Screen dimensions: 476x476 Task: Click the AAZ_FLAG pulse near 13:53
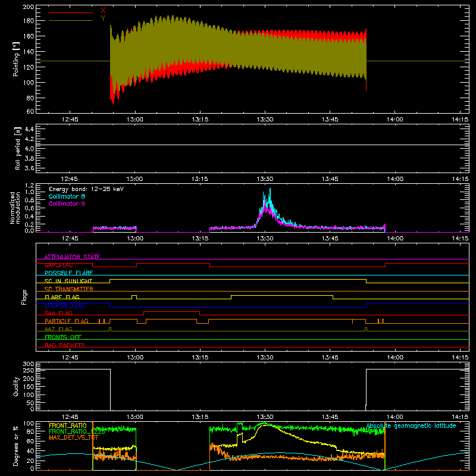[x=366, y=328]
